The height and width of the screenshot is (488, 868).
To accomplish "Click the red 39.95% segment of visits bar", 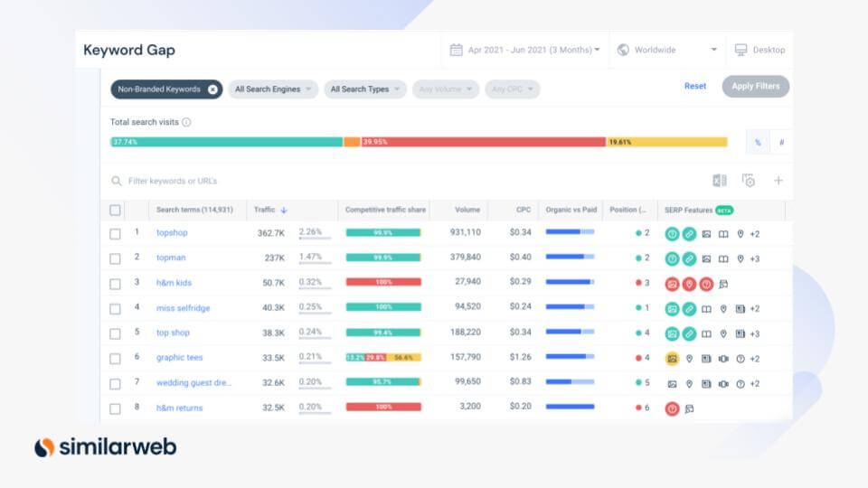I will [x=483, y=142].
